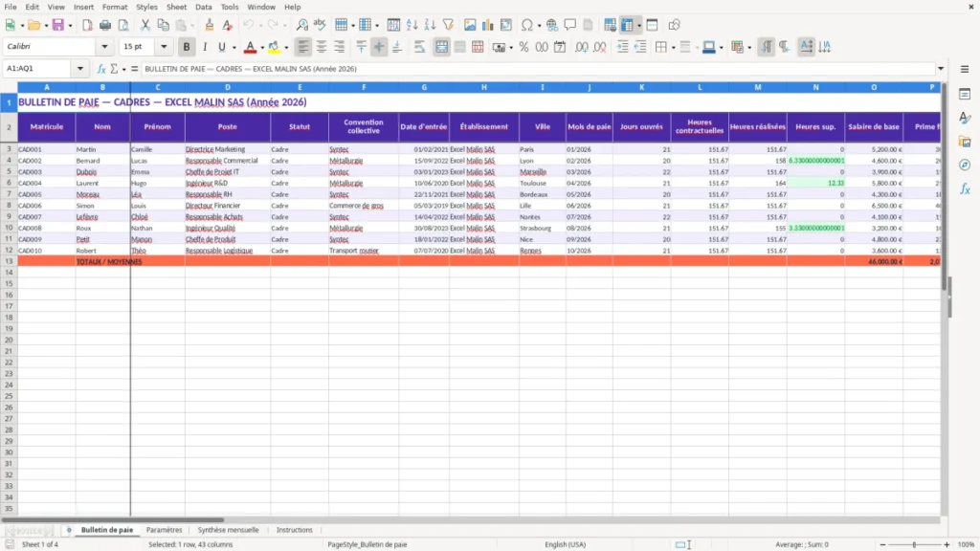Open the font name dropdown
The width and height of the screenshot is (980, 551).
click(104, 46)
